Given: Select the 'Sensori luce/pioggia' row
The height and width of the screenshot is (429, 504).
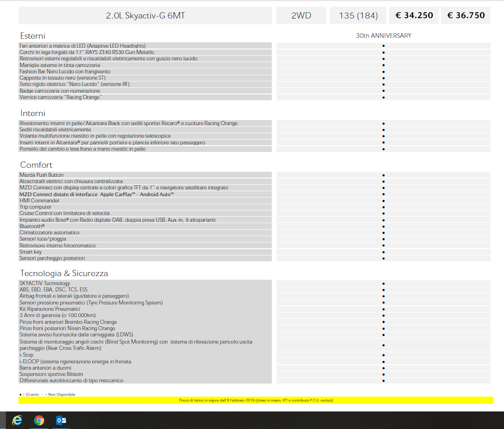Looking at the screenshot, I should 145,239.
